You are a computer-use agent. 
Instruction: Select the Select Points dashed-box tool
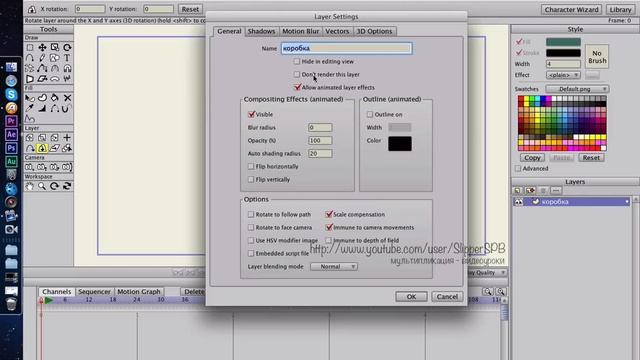point(30,47)
